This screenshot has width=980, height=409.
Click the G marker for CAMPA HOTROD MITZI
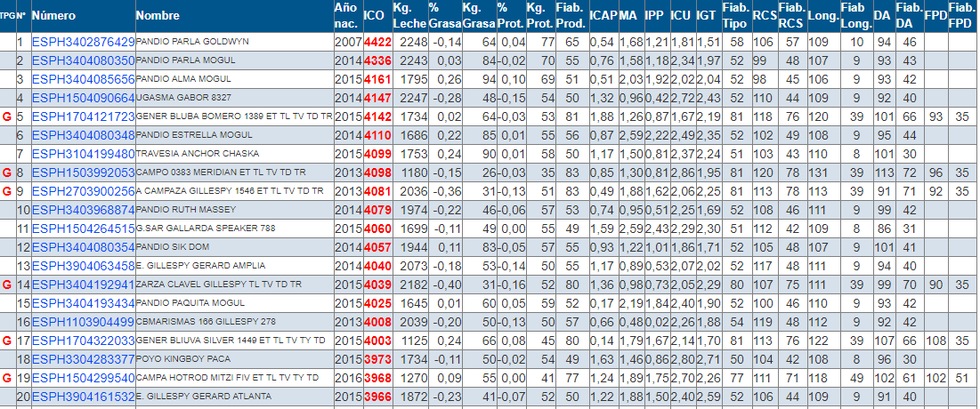[7, 378]
